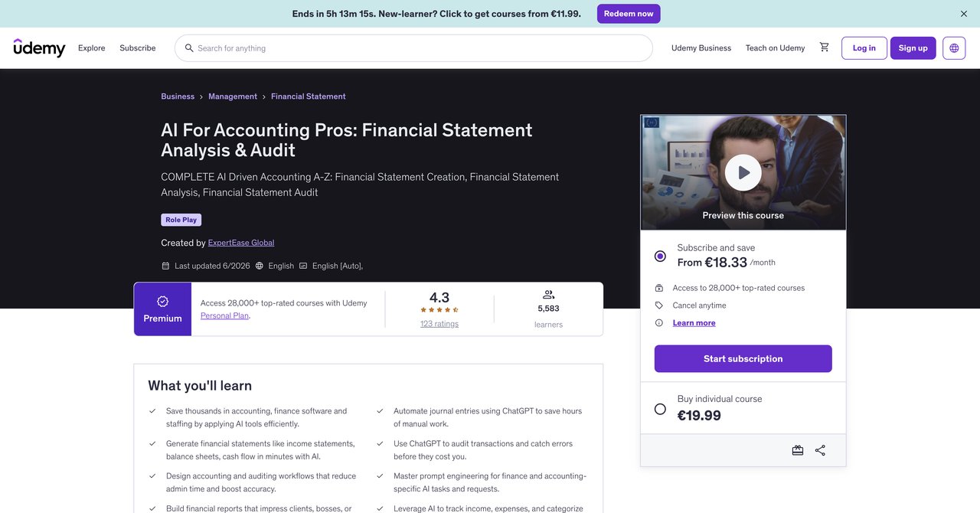The image size is (980, 513).
Task: Click the learners people icon
Action: (548, 295)
